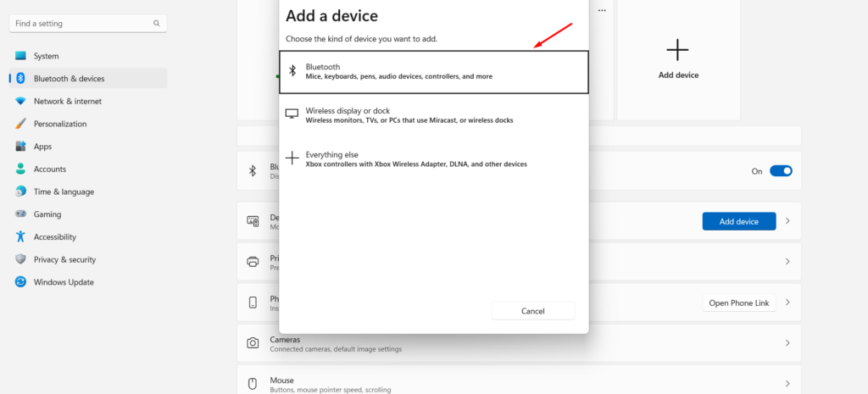The width and height of the screenshot is (868, 394).
Task: Click the Personalization paintbrush icon
Action: pos(20,124)
